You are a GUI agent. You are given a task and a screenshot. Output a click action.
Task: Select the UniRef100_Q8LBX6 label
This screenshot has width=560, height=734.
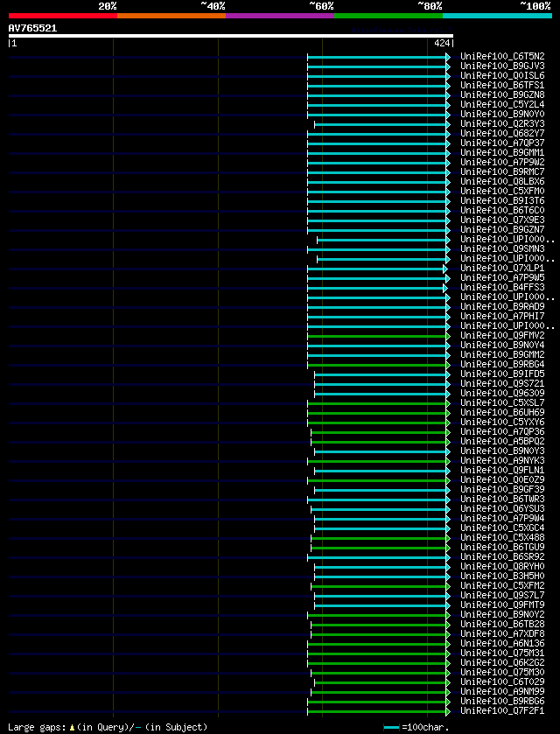502,182
